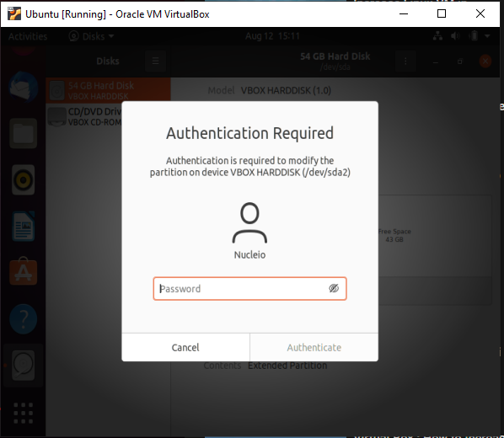Open the Disks hamburger menu
The height and width of the screenshot is (438, 504).
156,61
